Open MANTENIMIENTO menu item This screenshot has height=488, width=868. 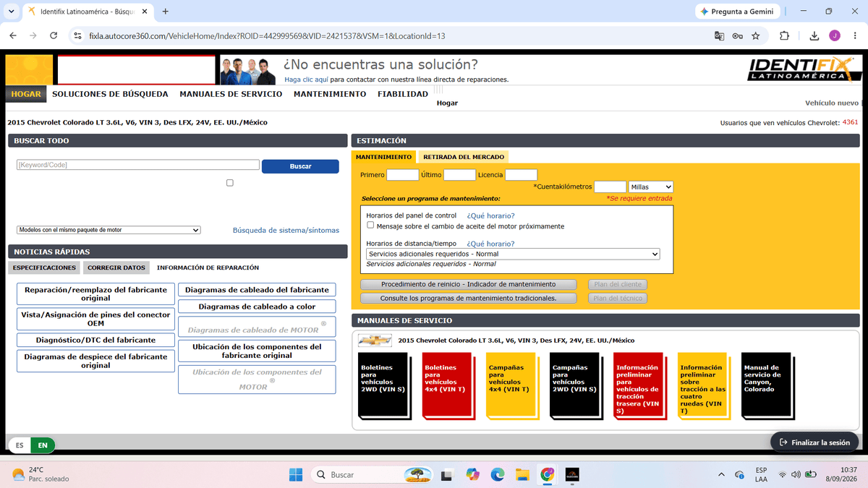[330, 94]
